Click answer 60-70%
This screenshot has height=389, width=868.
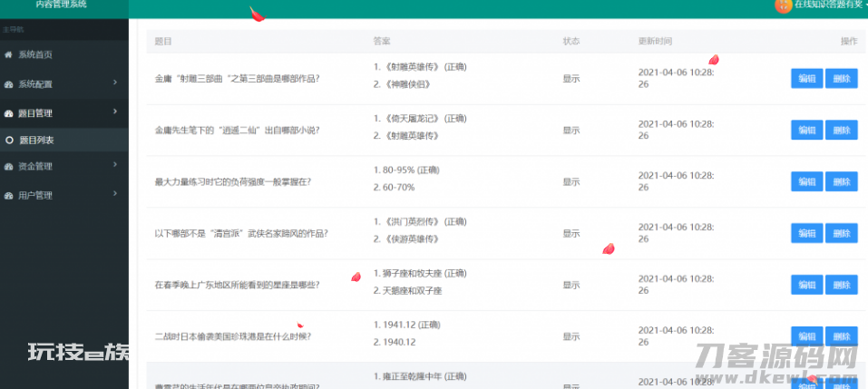395,187
